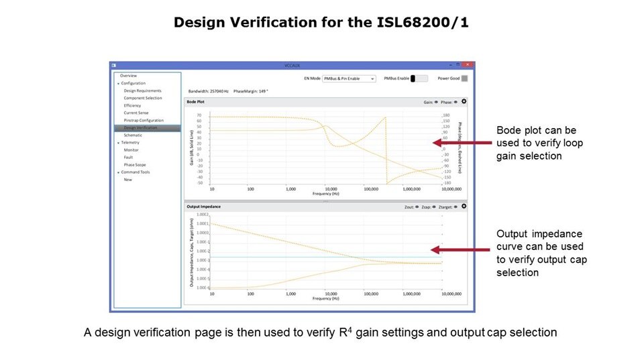Open the Phase Scope page
The image size is (644, 362).
click(135, 165)
